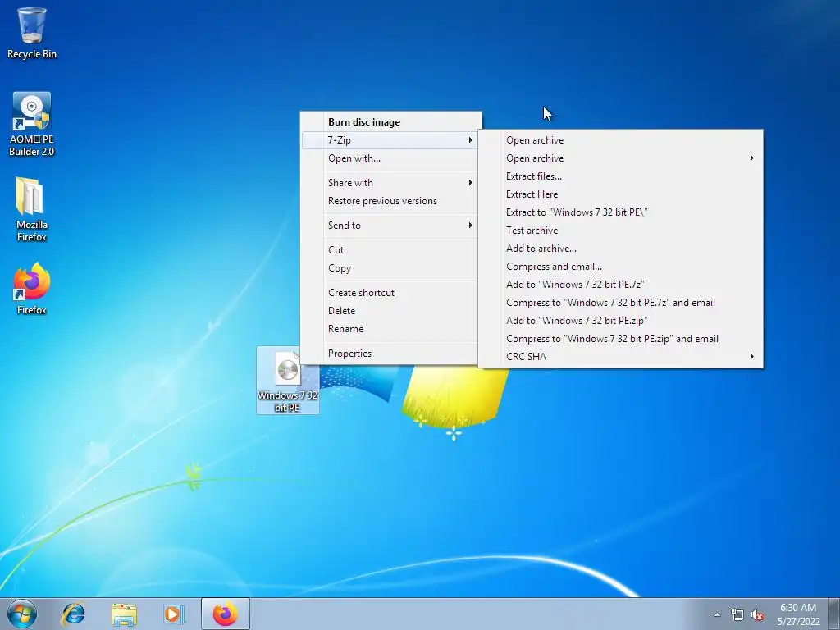
Task: Choose Extract files...
Action: (620, 176)
